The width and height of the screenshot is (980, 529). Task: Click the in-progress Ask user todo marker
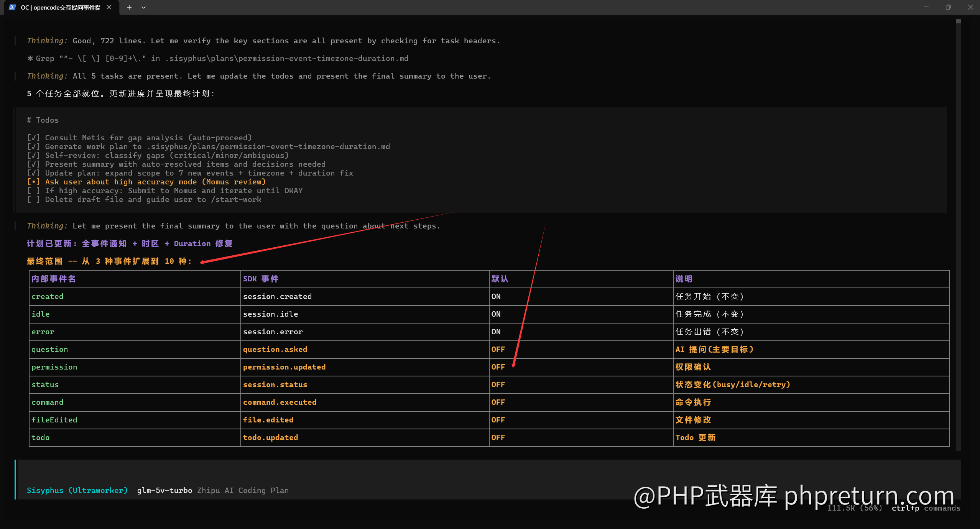[x=34, y=182]
